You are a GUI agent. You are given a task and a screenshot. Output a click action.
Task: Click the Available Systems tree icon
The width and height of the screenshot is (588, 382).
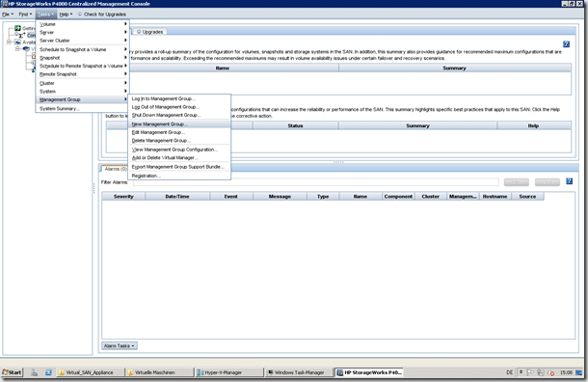(17, 42)
